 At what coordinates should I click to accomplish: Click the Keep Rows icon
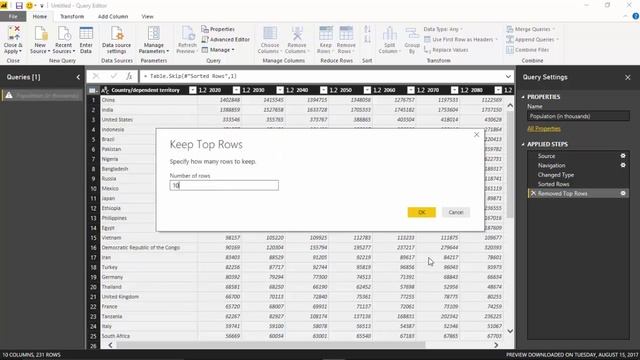[x=325, y=40]
